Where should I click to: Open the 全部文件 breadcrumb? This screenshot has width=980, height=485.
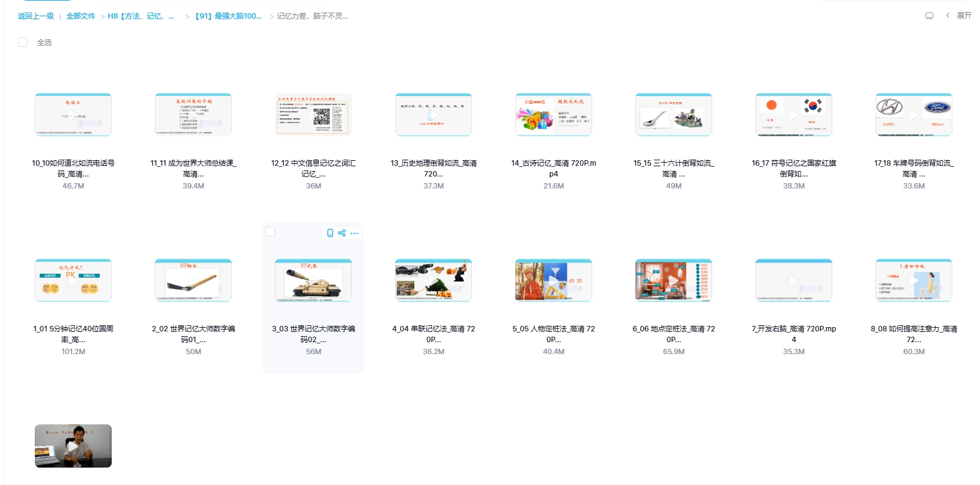point(80,16)
